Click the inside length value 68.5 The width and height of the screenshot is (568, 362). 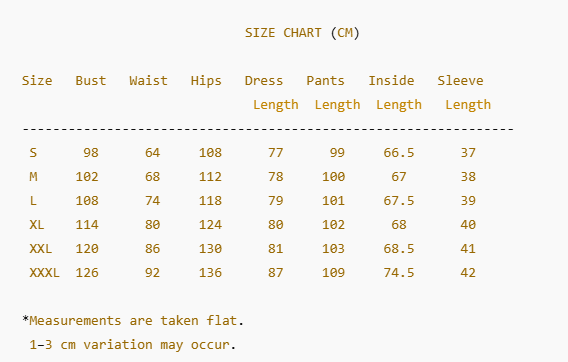(399, 249)
